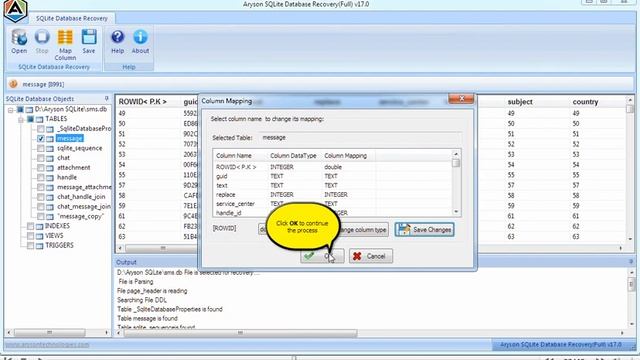
Task: Check the message_attachment table checkbox
Action: (x=40, y=187)
